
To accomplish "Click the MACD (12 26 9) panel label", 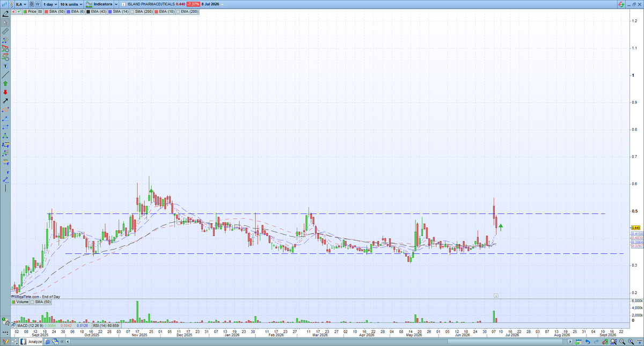I will pos(30,325).
